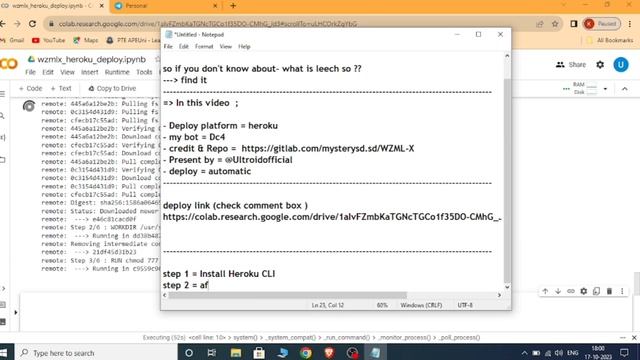Open Colab File menu
Image resolution: width=640 pixels, height=360 pixels.
(x=30, y=72)
